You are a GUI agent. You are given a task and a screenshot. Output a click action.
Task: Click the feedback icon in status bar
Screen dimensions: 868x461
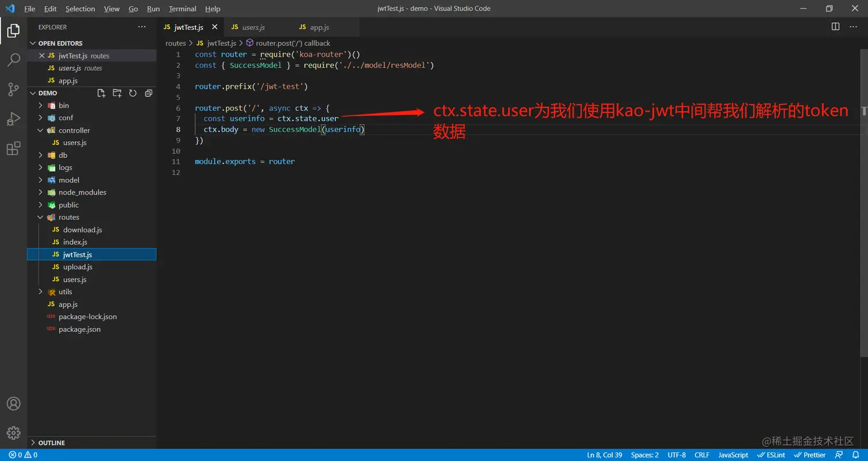pyautogui.click(x=840, y=455)
